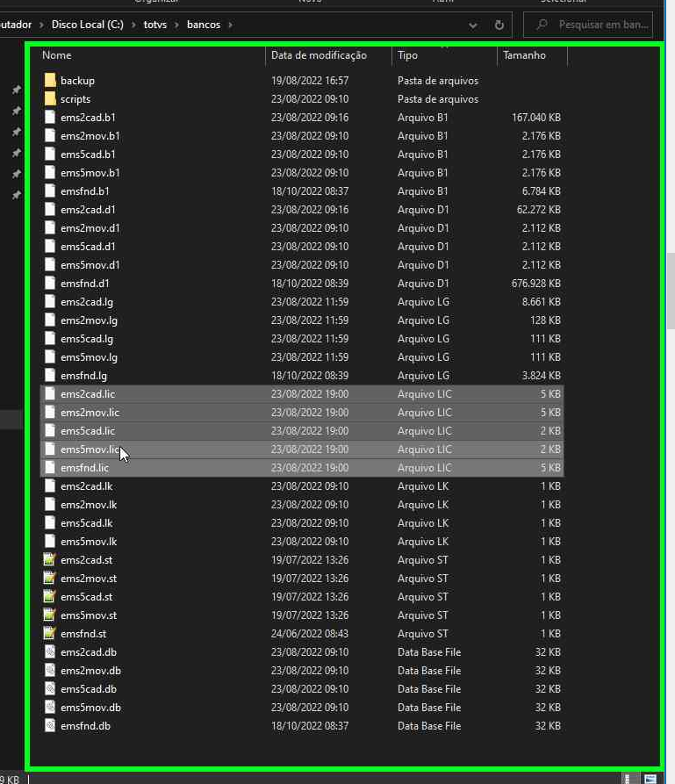
Task: Click the ems5cad.st notepad file icon
Action: point(49,596)
